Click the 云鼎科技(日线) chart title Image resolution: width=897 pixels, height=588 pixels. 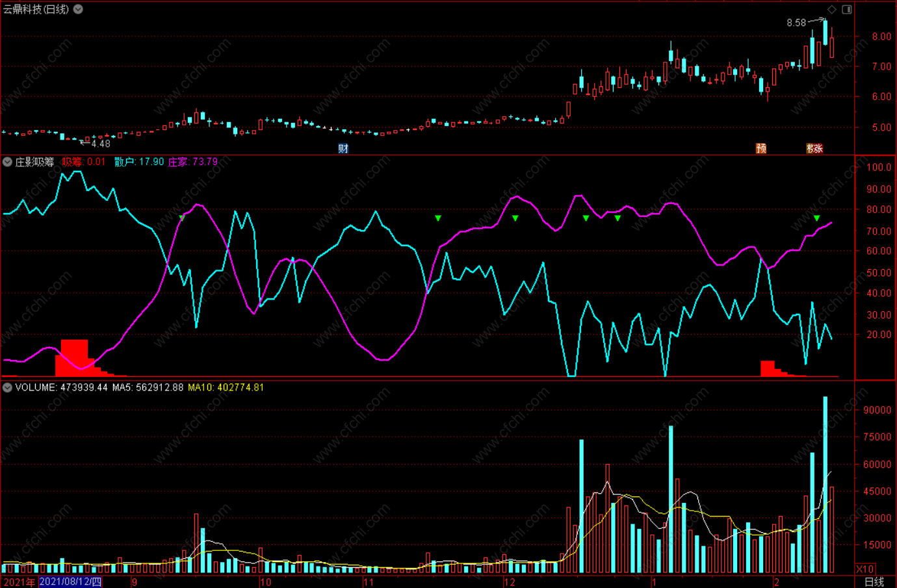[x=36, y=9]
